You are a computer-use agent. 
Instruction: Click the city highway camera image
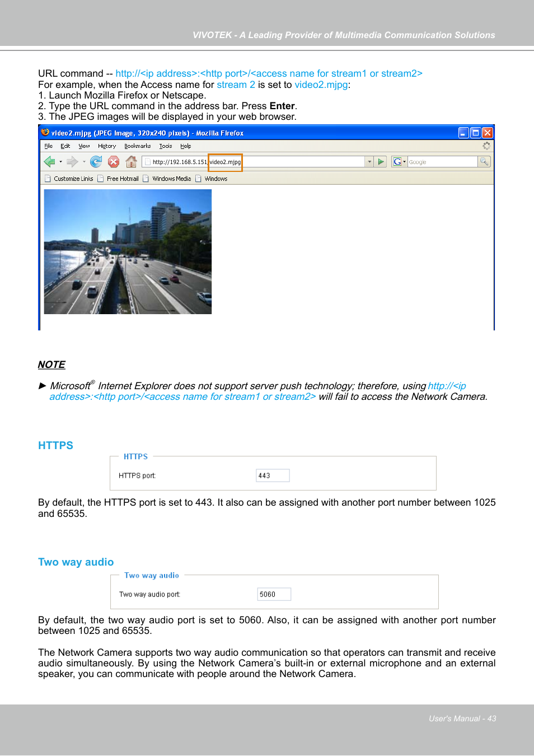128,251
